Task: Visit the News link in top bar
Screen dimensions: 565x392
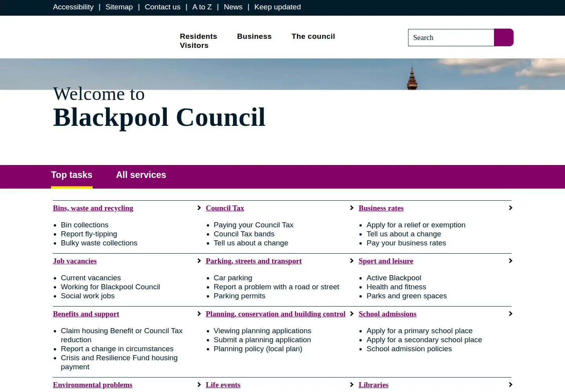Action: [233, 7]
